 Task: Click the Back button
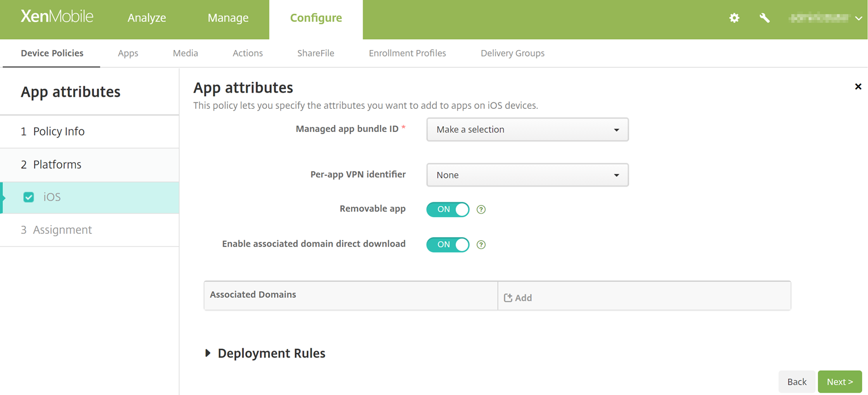coord(797,382)
